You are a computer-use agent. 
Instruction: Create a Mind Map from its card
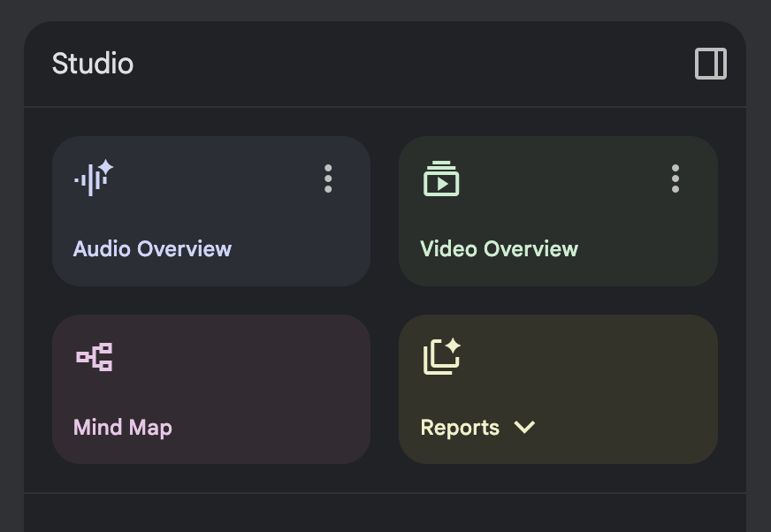[211, 389]
